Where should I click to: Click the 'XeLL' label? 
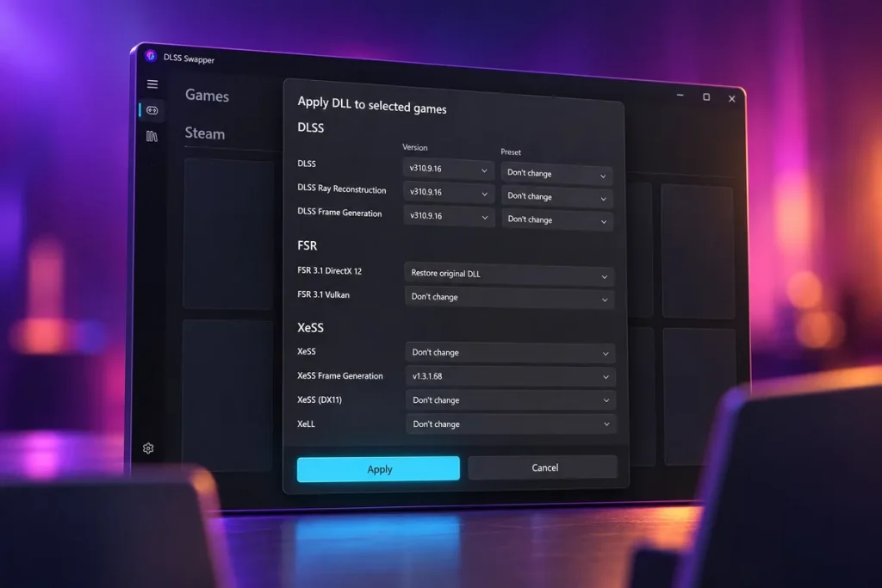pyautogui.click(x=306, y=424)
